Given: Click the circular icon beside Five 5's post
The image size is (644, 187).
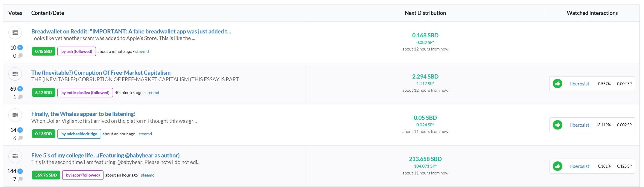Looking at the screenshot, I should 15,156.
